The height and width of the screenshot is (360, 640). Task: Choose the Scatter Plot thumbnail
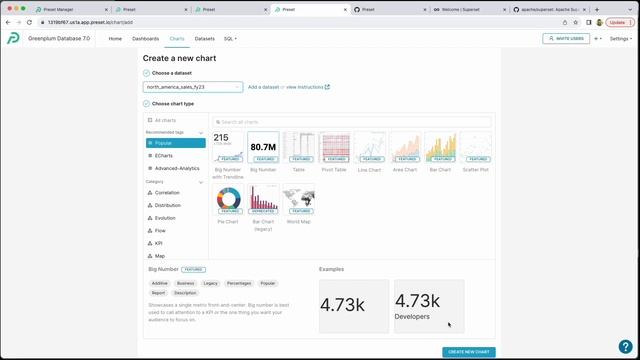click(x=476, y=147)
